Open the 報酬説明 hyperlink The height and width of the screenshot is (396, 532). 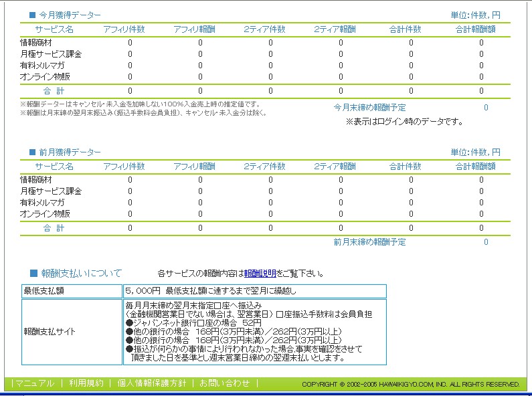(x=260, y=274)
